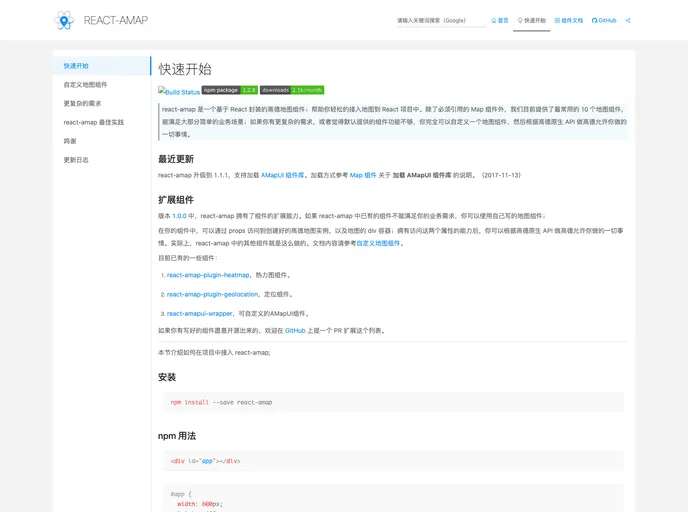Select 更新日志 in the sidebar
This screenshot has width=688, height=512.
pos(102,160)
